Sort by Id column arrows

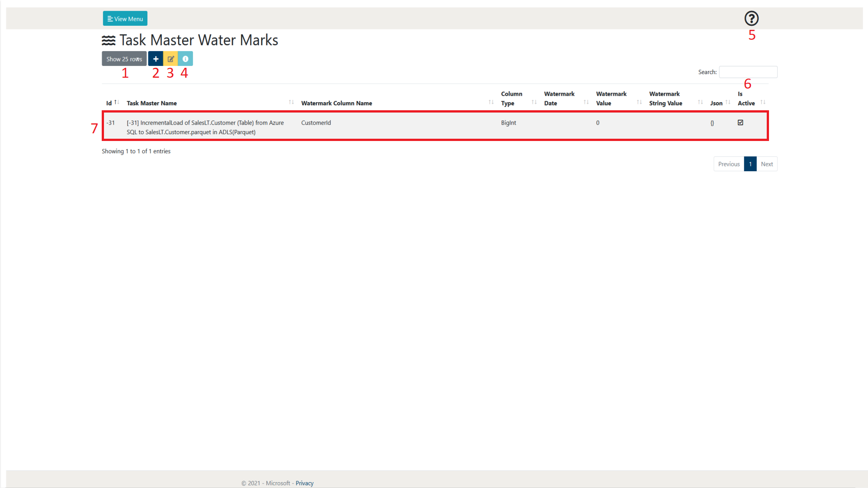pos(117,103)
